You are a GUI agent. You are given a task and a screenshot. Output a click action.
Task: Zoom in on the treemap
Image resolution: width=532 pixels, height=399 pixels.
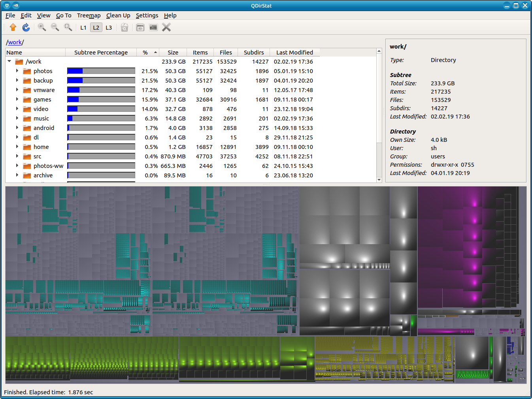tap(42, 27)
